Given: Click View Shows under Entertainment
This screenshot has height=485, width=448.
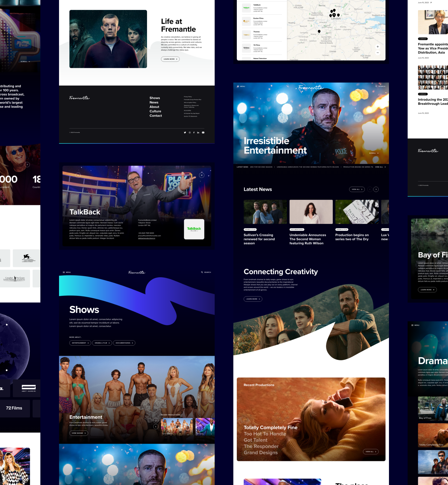Looking at the screenshot, I should point(79,433).
